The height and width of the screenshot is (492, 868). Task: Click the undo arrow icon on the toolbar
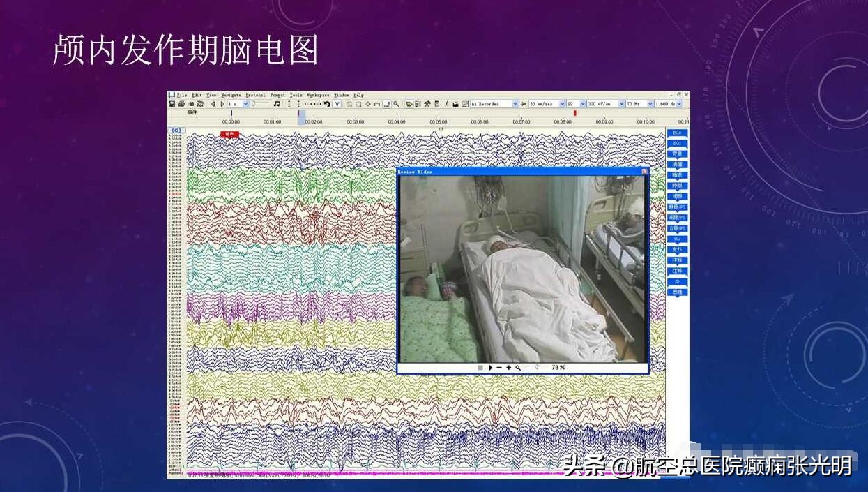click(326, 103)
